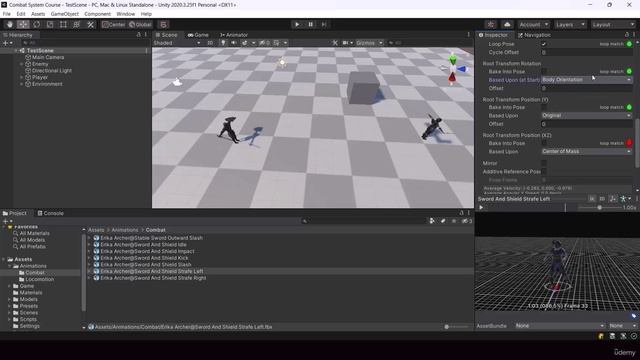640x360 pixels.
Task: Open the Layout dropdown
Action: tap(613, 24)
